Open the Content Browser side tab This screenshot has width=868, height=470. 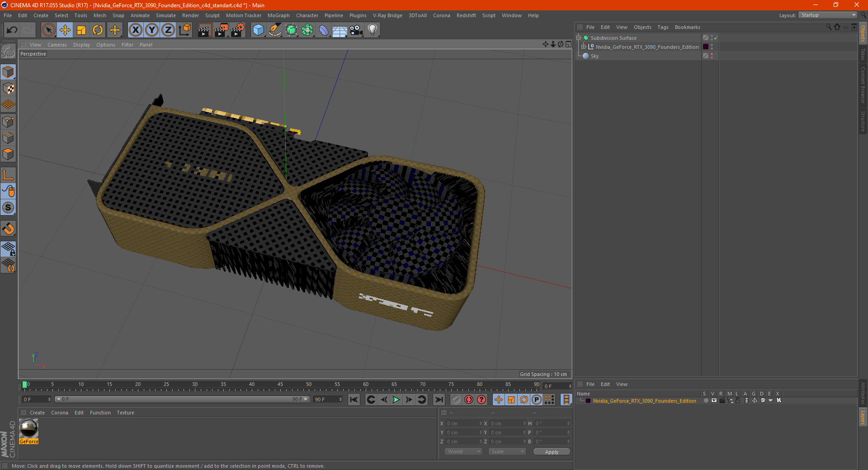(x=863, y=85)
